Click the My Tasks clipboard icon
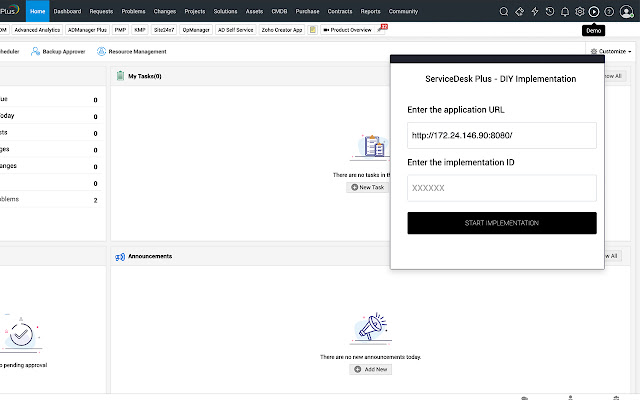640x400 pixels. click(120, 76)
